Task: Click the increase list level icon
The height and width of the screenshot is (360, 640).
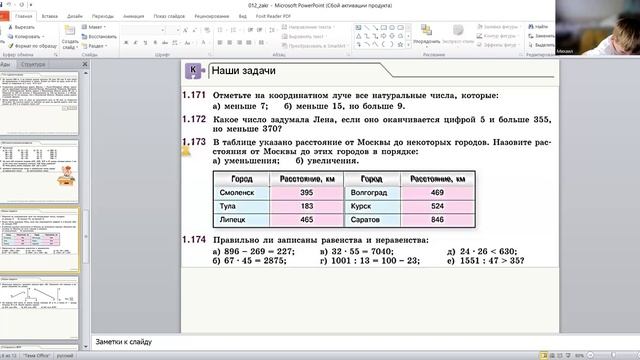Action: (x=260, y=30)
